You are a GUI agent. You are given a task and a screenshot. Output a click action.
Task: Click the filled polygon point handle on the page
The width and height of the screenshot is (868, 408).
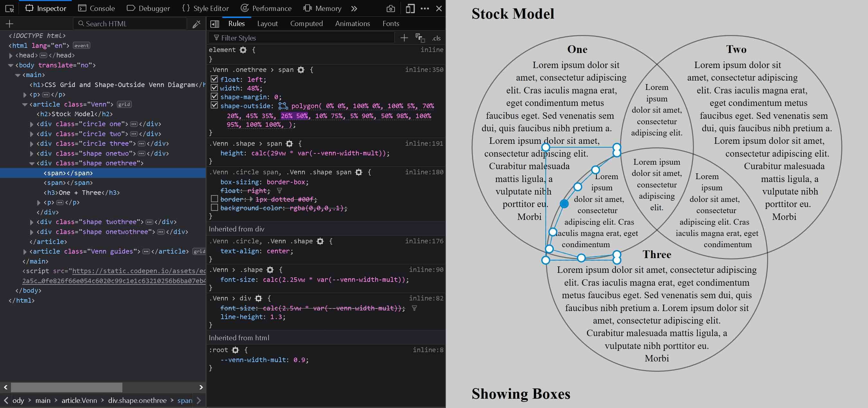click(x=564, y=204)
